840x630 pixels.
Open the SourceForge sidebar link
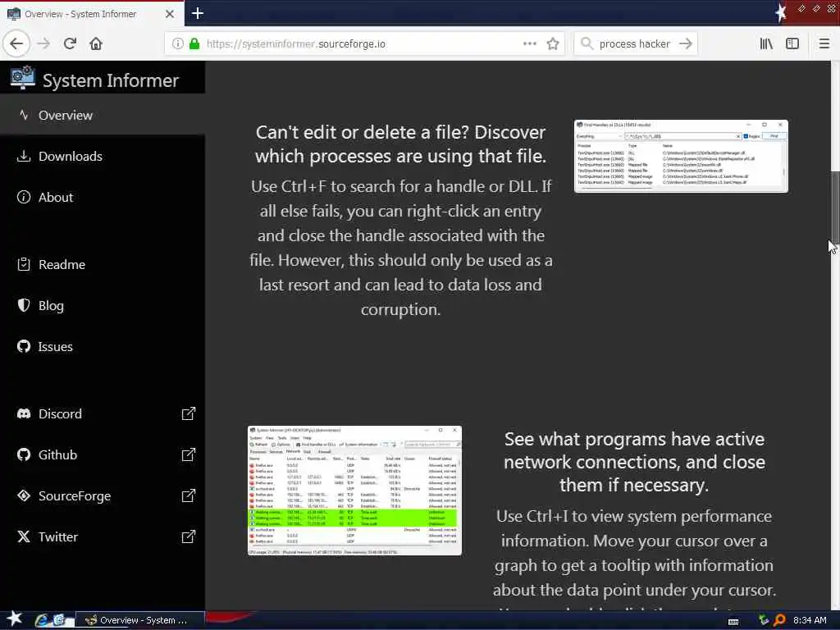[x=103, y=496]
